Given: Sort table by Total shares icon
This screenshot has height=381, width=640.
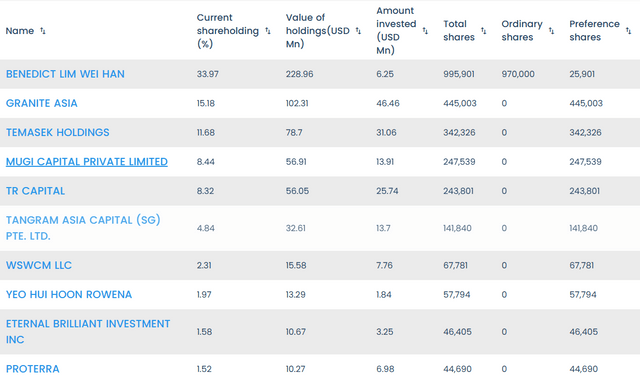Looking at the screenshot, I should (x=483, y=31).
